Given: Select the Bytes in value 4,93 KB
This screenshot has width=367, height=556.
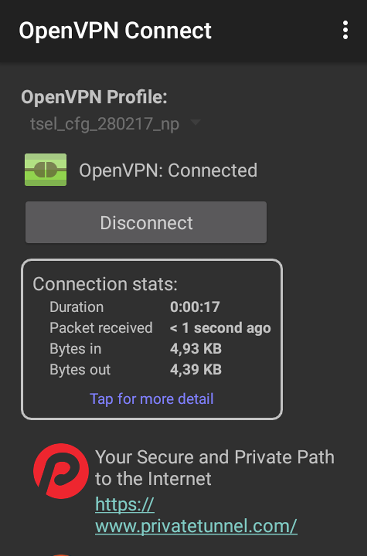Looking at the screenshot, I should 196,349.
